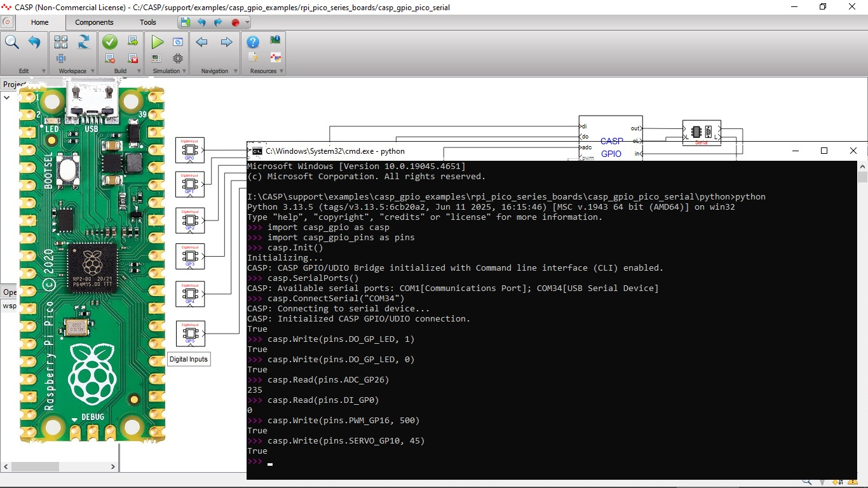
Task: Minimize the cmd.exe window
Action: click(x=795, y=151)
